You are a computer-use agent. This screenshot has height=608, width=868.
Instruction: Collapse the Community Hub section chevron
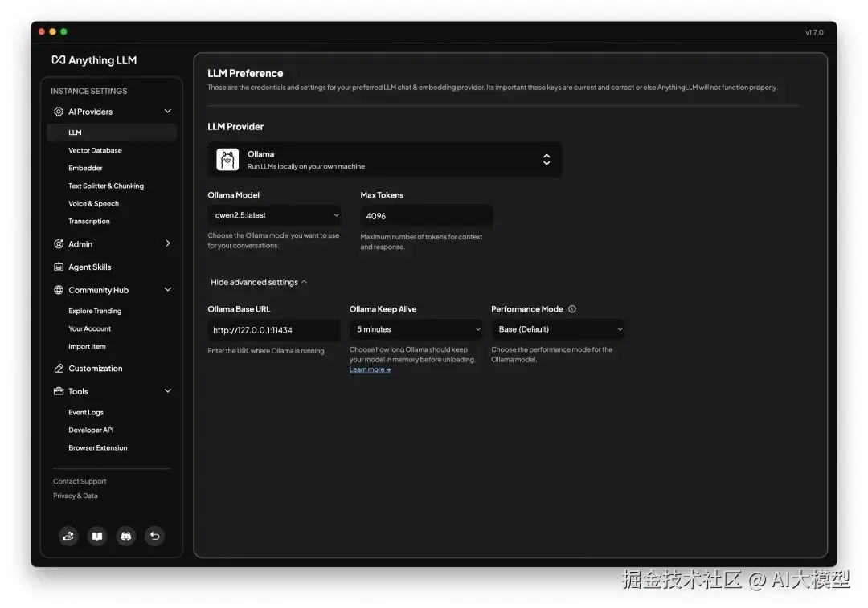[168, 289]
